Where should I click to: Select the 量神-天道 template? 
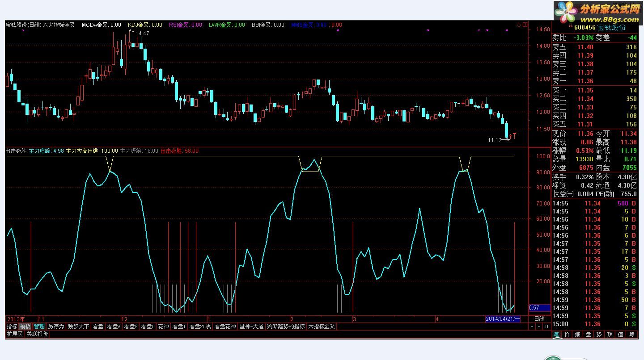[251, 327]
